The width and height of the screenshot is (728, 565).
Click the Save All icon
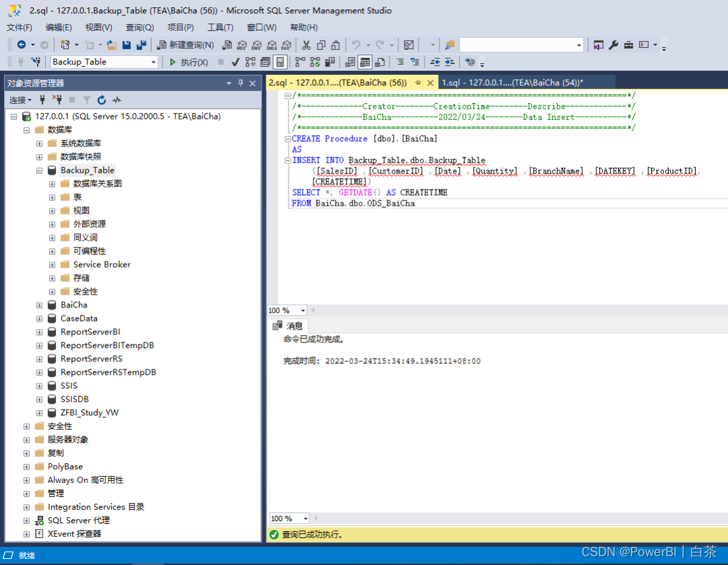coord(141,45)
